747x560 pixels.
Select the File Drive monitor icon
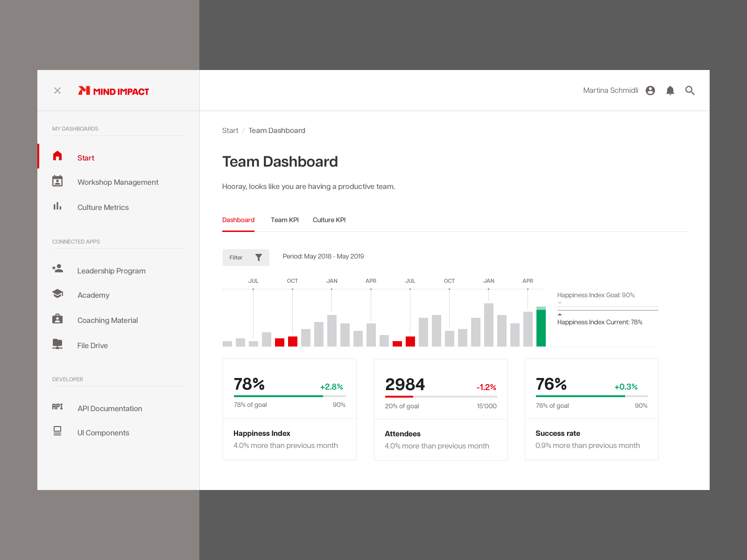57,344
